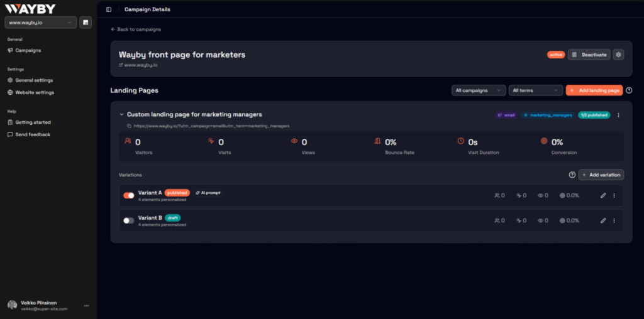
Task: Click Variant A visitors count icon
Action: (x=497, y=195)
